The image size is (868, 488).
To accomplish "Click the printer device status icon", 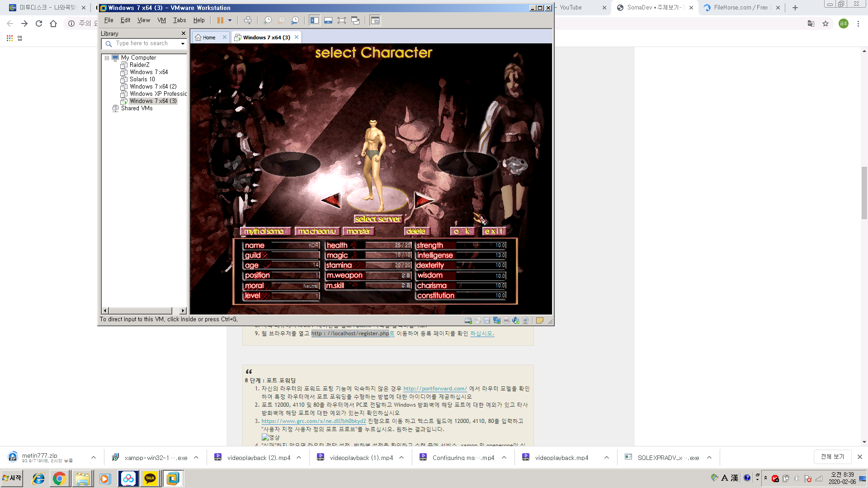I will click(506, 320).
